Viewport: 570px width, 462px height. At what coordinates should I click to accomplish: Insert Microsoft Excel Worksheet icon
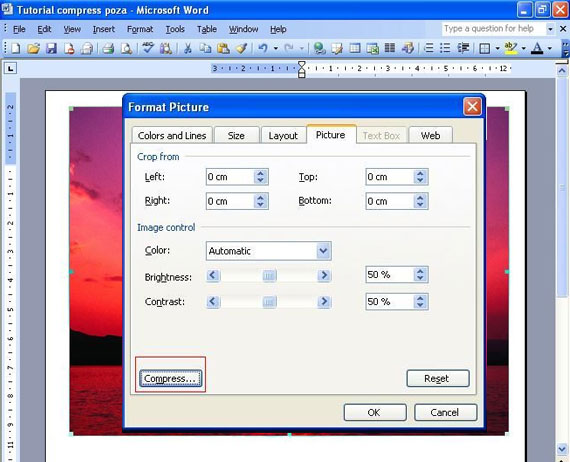[372, 48]
